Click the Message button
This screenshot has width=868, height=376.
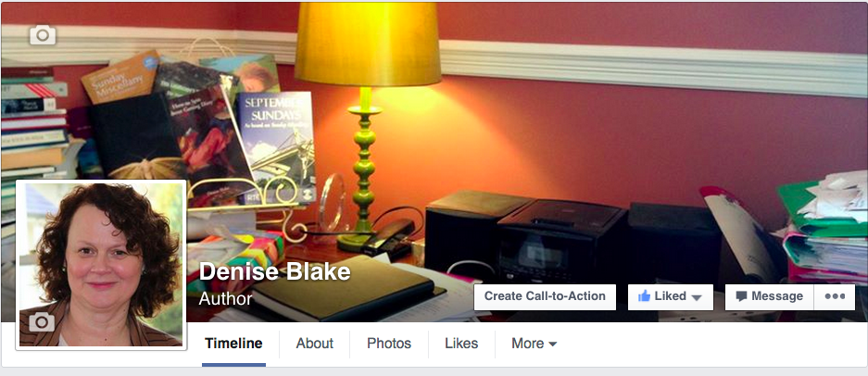[769, 296]
